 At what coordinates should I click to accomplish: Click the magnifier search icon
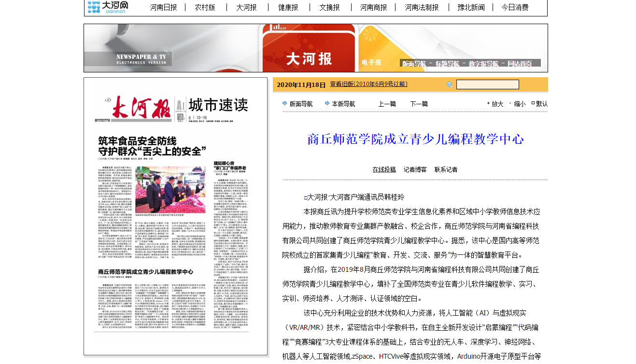(450, 85)
